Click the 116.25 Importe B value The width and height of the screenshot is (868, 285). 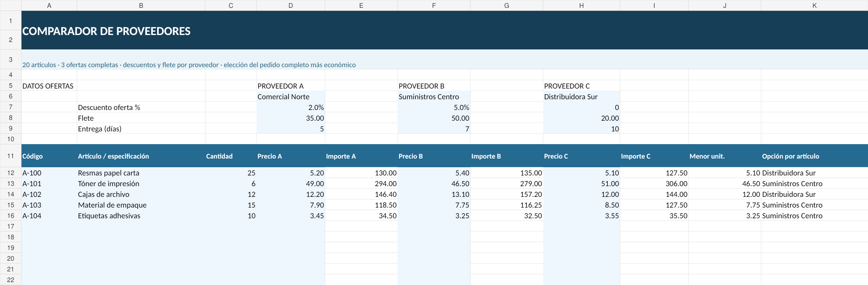click(x=507, y=205)
